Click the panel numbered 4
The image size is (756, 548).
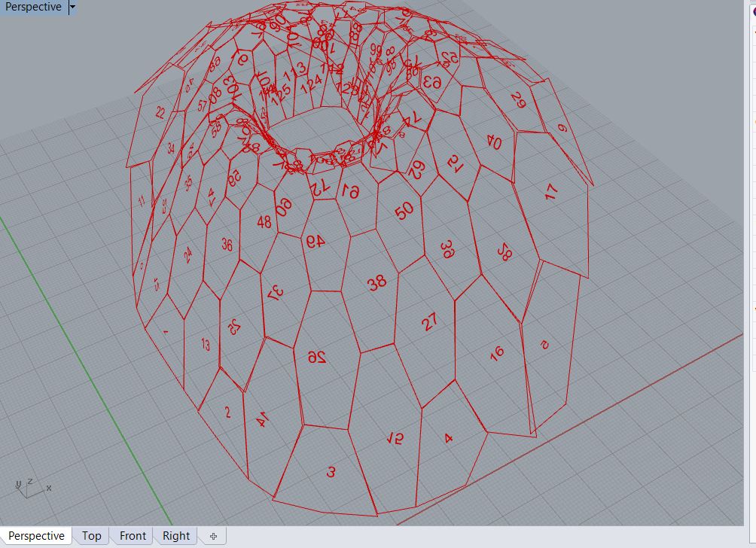pyautogui.click(x=449, y=438)
